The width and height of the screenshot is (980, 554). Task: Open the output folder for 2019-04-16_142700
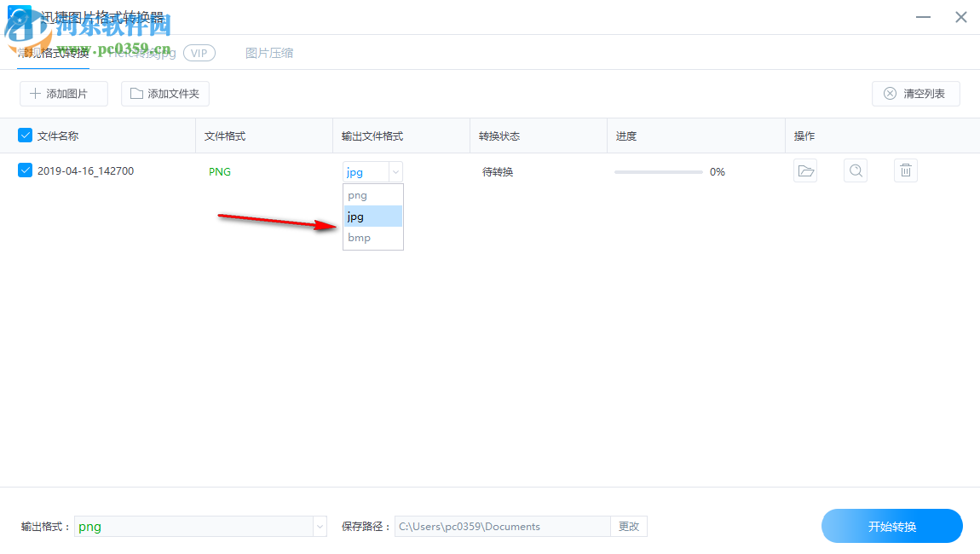pyautogui.click(x=804, y=170)
